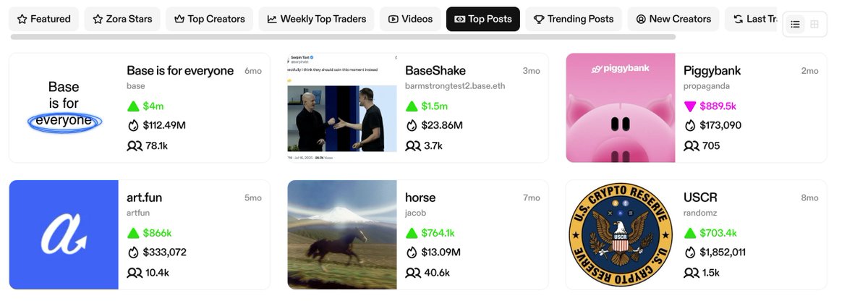Click the Top Creators crown icon
The width and height of the screenshot is (868, 301).
[179, 19]
